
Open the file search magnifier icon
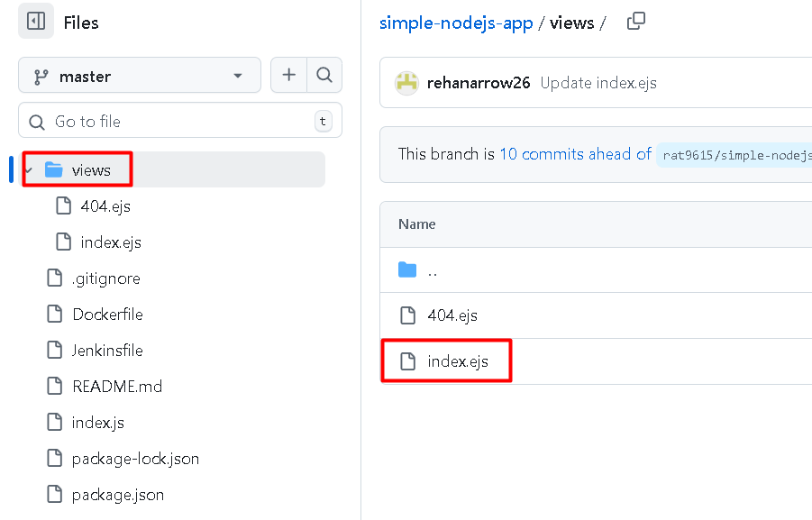pyautogui.click(x=324, y=76)
